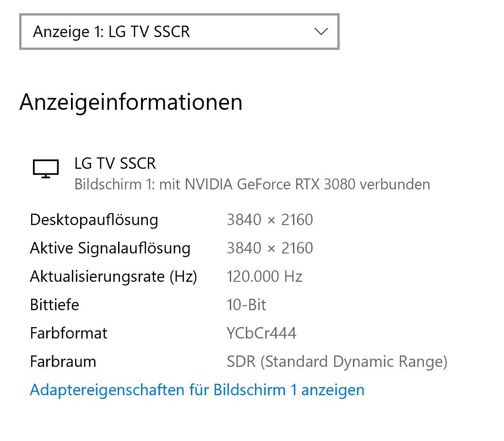The image size is (504, 441).
Task: Select the LG TV SSCR display name
Action: coord(115,163)
